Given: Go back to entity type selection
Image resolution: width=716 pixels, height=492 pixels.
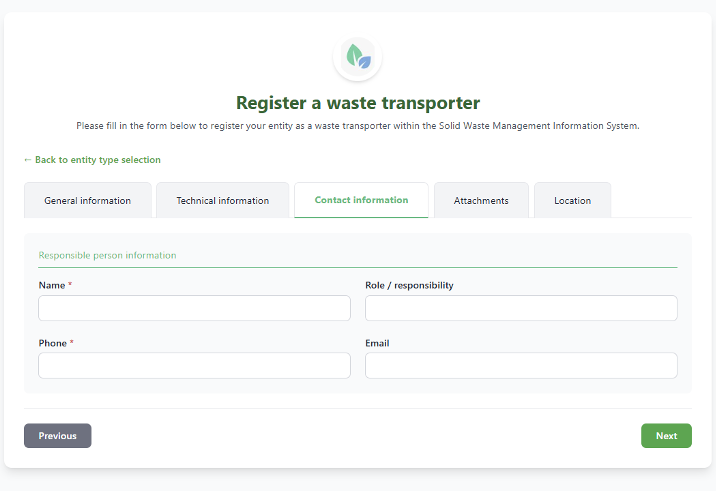Looking at the screenshot, I should point(92,160).
